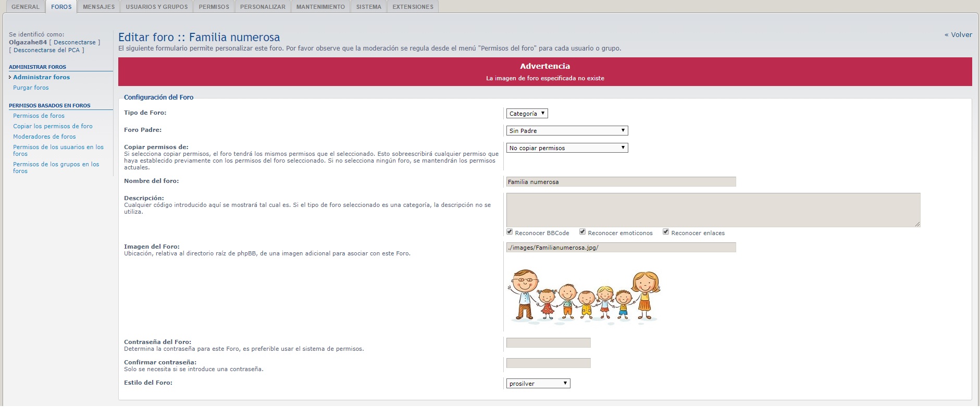Focus the Contraseña del Foro field
Image resolution: width=980 pixels, height=417 pixels.
click(548, 343)
